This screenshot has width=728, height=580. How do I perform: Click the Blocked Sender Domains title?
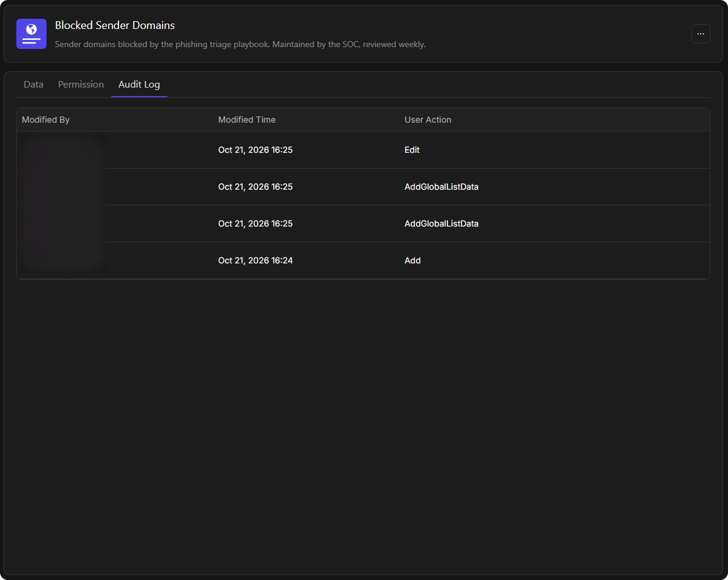115,25
